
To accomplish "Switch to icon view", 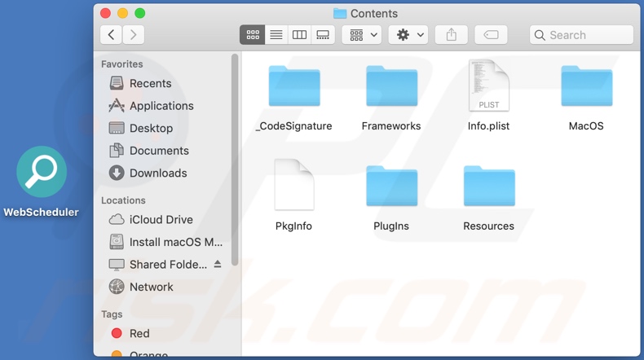I will point(252,35).
